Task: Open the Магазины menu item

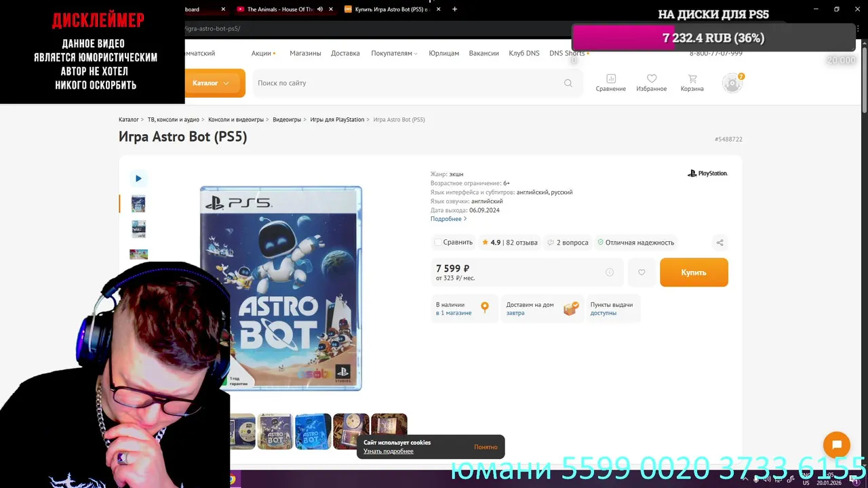Action: pos(305,53)
